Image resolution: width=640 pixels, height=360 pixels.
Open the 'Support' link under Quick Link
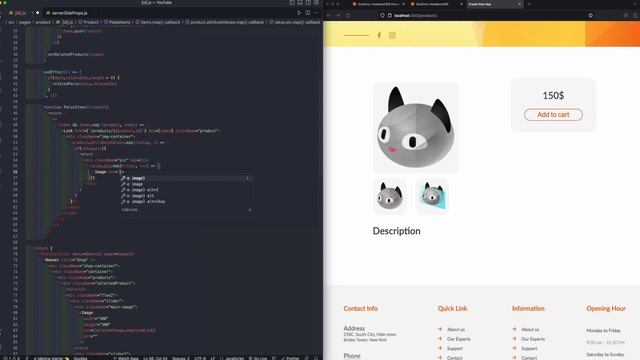coord(455,349)
